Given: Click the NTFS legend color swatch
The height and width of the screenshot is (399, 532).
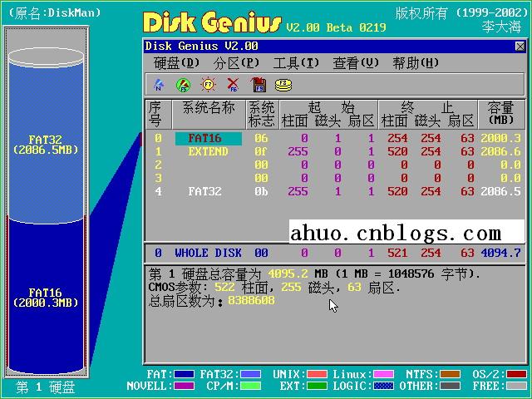Looking at the screenshot, I should 450,375.
